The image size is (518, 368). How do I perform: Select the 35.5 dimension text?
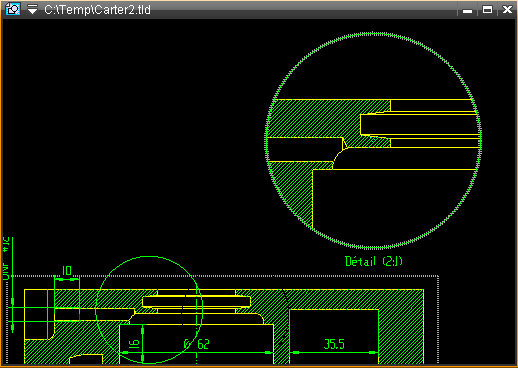[x=334, y=344]
